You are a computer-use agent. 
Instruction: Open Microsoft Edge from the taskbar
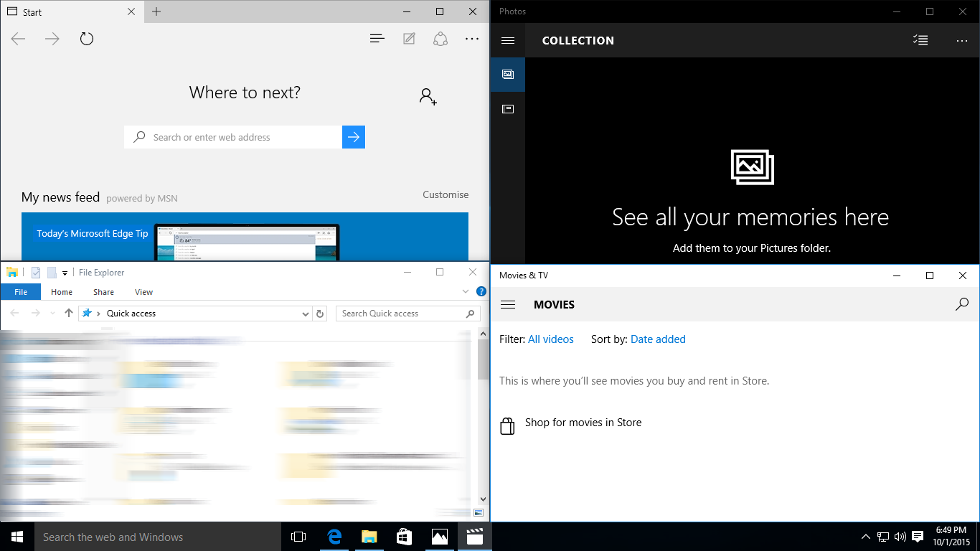(x=334, y=537)
